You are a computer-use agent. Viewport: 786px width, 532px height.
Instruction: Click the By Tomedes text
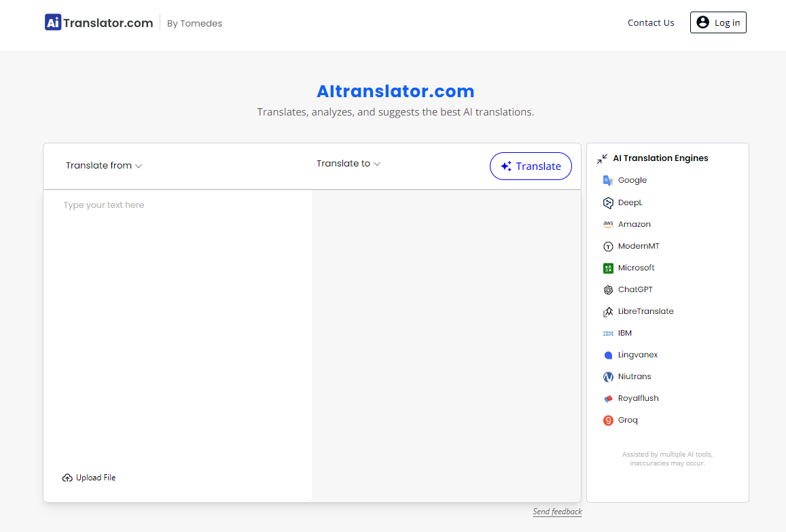click(194, 24)
